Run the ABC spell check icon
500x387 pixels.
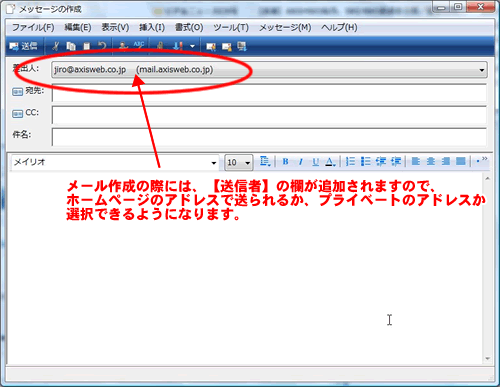coord(139,45)
